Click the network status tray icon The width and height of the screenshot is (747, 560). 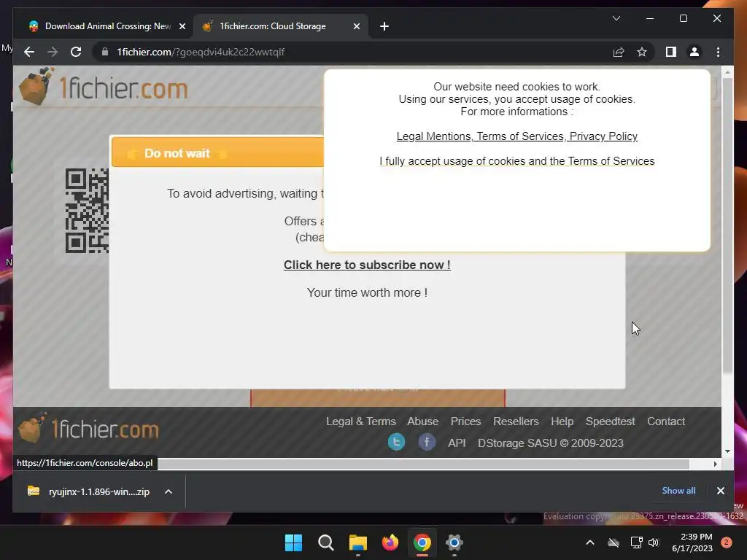(x=636, y=542)
